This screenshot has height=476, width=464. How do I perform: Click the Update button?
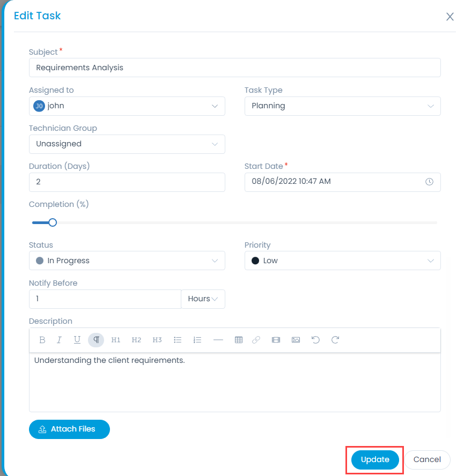point(375,459)
